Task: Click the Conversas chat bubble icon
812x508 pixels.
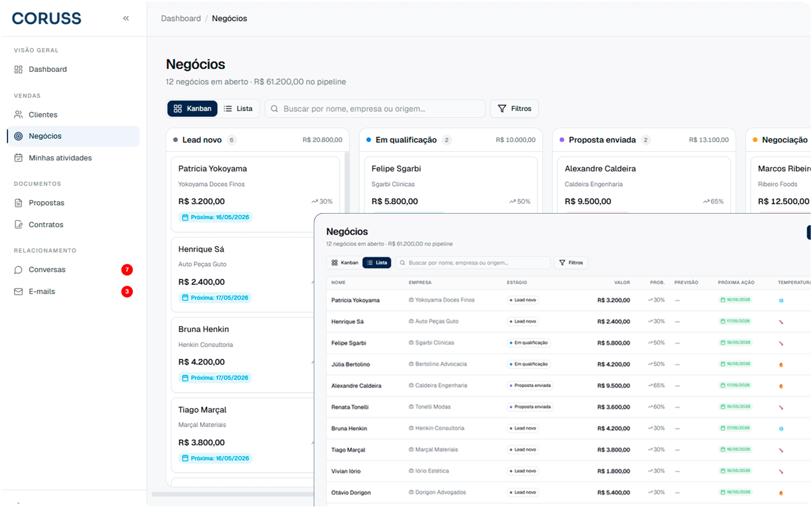Action: point(18,270)
